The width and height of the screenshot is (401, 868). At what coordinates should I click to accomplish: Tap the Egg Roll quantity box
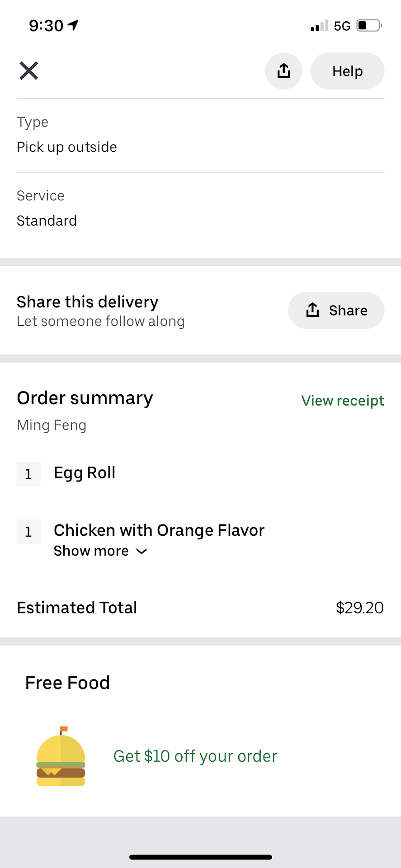tap(28, 474)
